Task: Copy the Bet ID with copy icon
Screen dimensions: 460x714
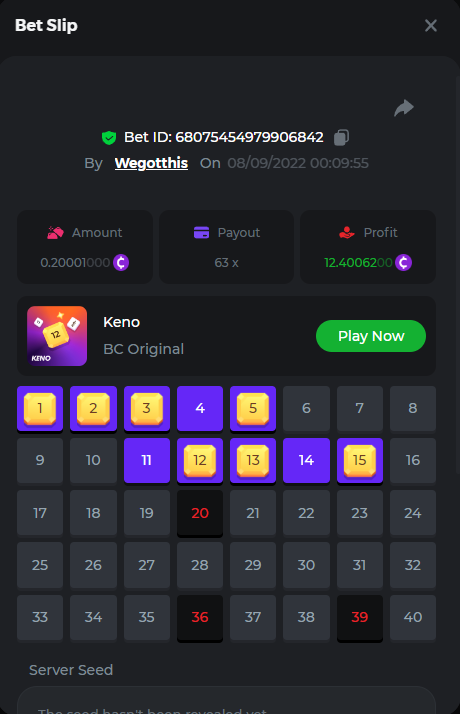Action: point(342,137)
